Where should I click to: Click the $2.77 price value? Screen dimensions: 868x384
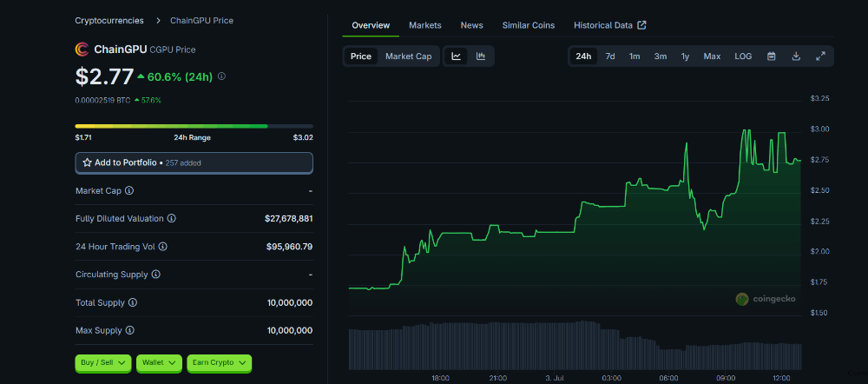pyautogui.click(x=105, y=76)
